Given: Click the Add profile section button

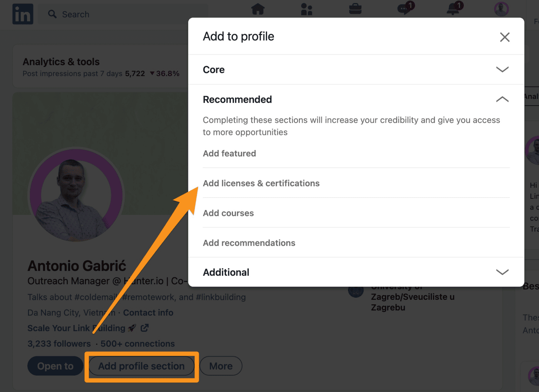Looking at the screenshot, I should click(141, 366).
